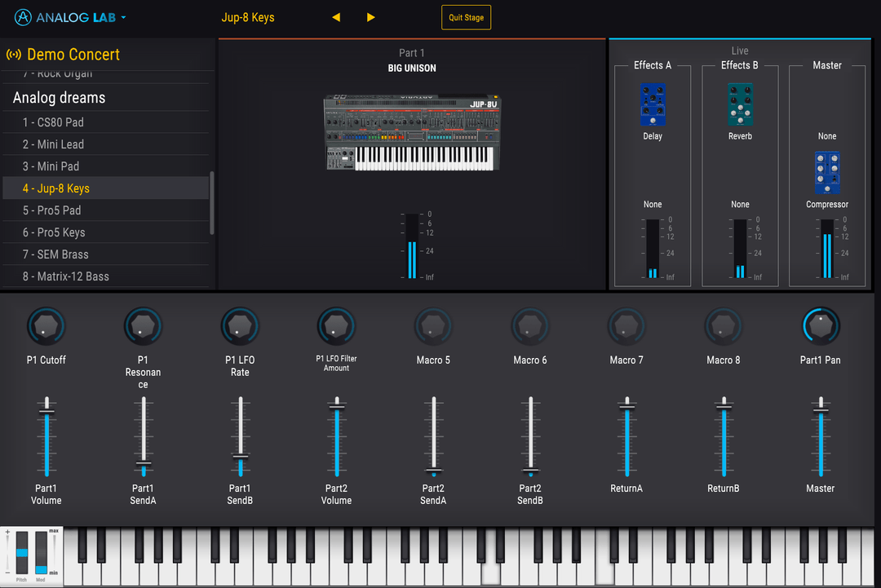Viewport: 881px width, 588px height.
Task: Click the Delay effect label
Action: click(653, 136)
